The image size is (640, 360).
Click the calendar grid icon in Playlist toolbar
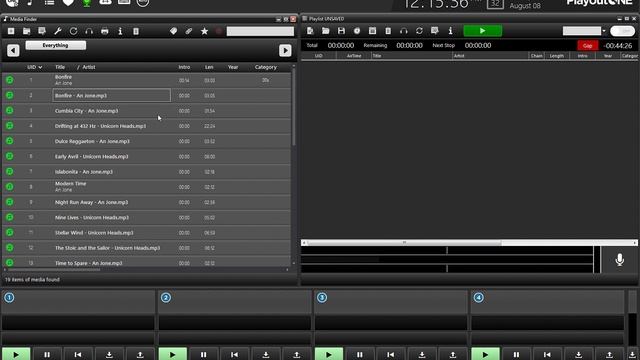point(372,31)
